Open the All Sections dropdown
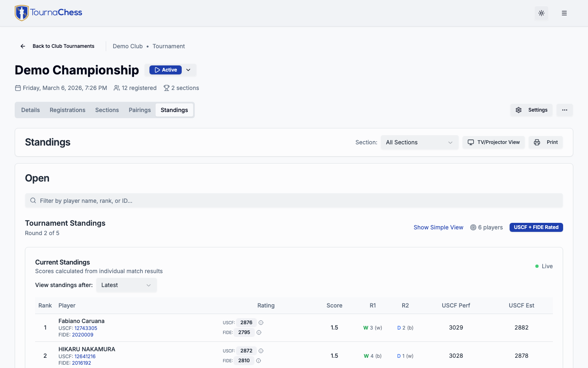 (x=419, y=142)
